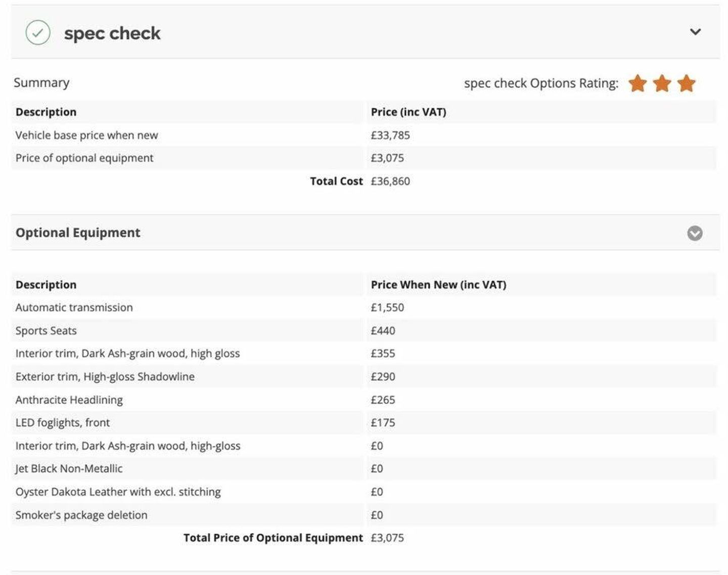Click the second orange rating star
The height and width of the screenshot is (575, 728).
pyautogui.click(x=662, y=83)
